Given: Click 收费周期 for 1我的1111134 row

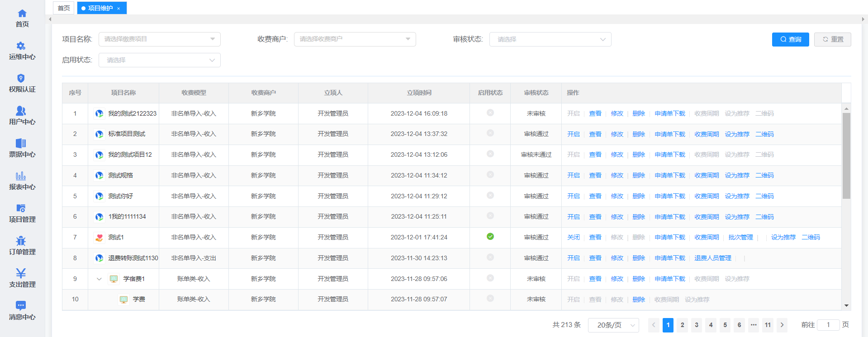Looking at the screenshot, I should pyautogui.click(x=707, y=217).
